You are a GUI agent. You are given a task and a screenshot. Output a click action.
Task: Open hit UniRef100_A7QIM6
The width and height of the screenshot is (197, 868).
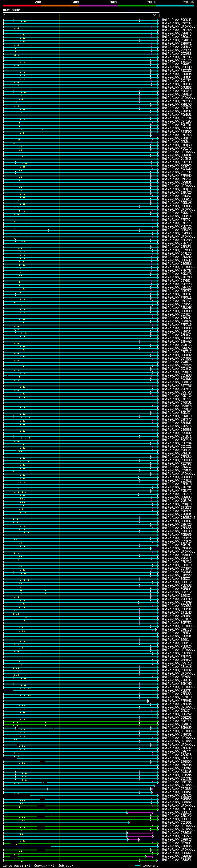tap(176, 809)
